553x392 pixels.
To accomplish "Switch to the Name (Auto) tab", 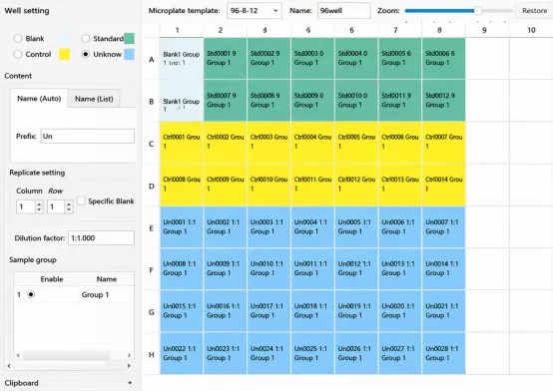I will 39,99.
